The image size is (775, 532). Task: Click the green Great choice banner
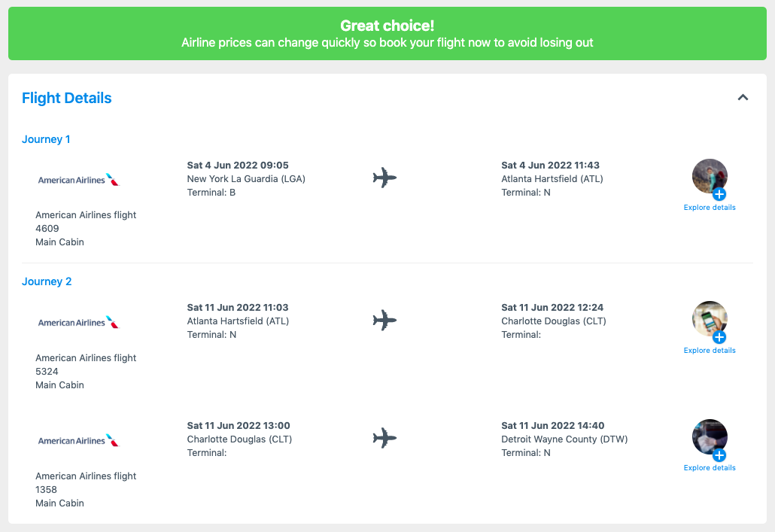pos(387,34)
